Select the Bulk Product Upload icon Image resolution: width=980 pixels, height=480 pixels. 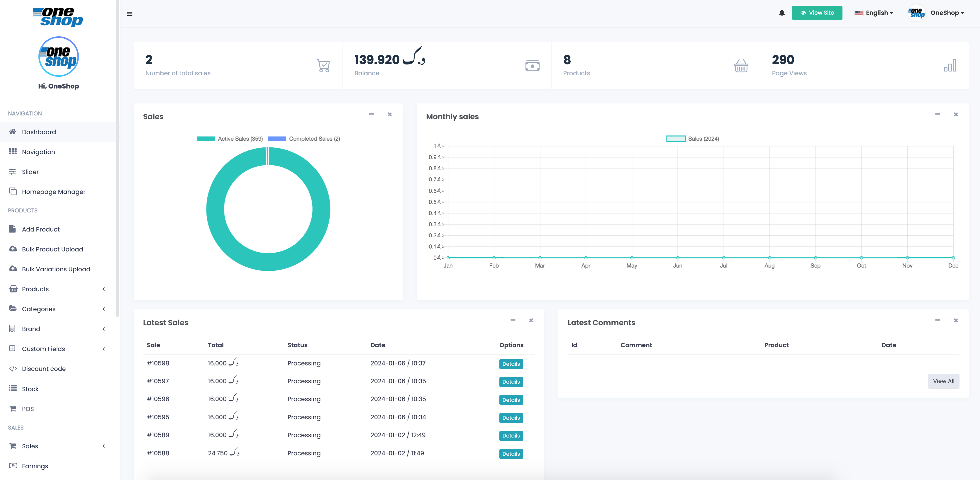[x=13, y=249]
